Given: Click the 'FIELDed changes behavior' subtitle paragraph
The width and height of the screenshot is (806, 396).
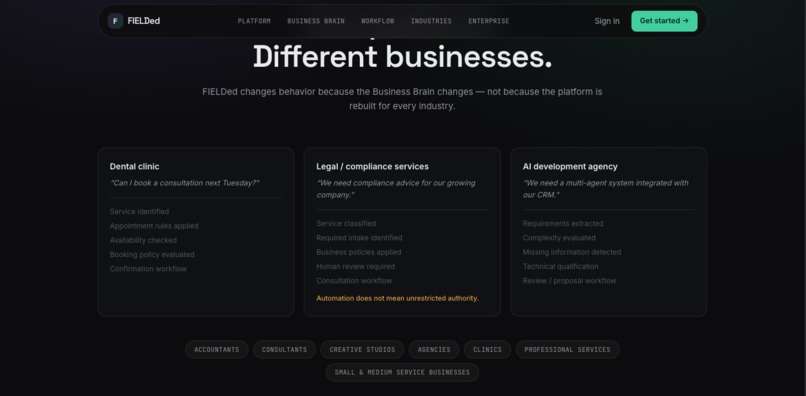Looking at the screenshot, I should pyautogui.click(x=402, y=99).
